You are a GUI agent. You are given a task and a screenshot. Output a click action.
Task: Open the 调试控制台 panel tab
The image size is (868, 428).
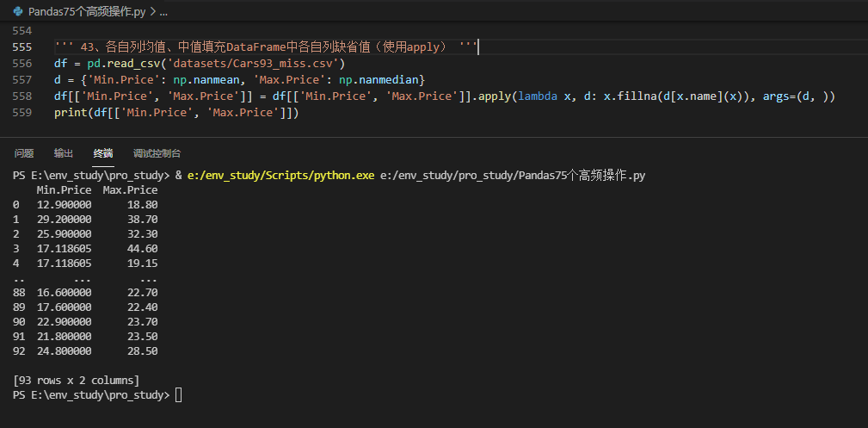pos(157,153)
